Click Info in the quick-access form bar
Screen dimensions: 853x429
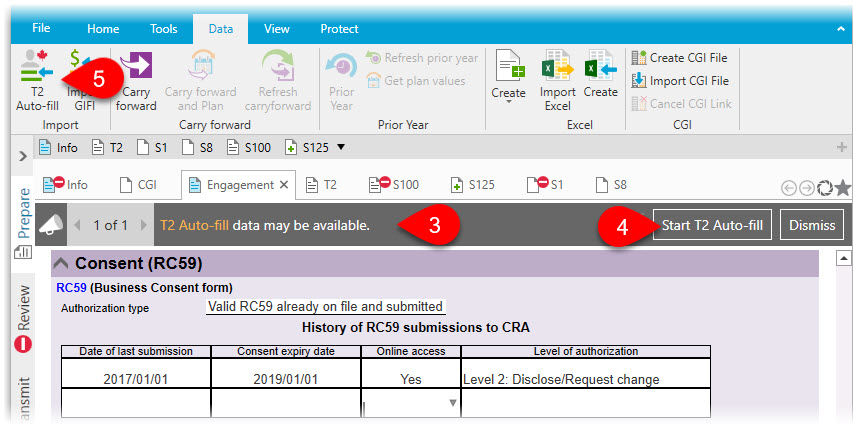58,147
